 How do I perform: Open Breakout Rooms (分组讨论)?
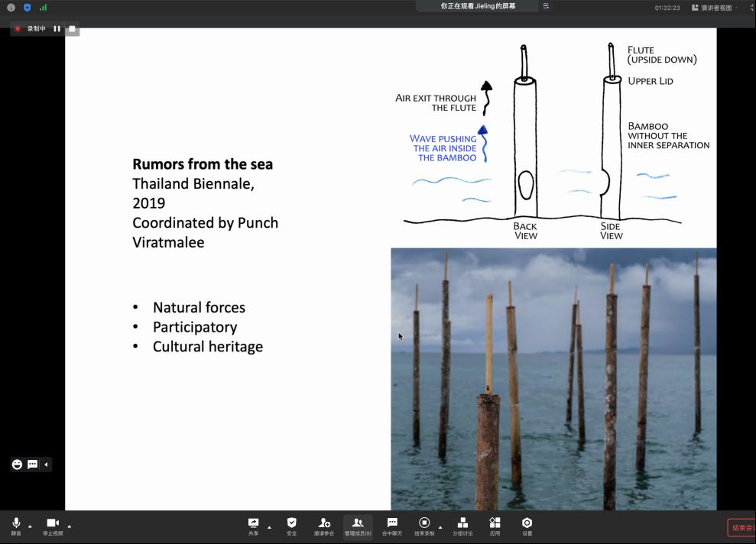[462, 524]
